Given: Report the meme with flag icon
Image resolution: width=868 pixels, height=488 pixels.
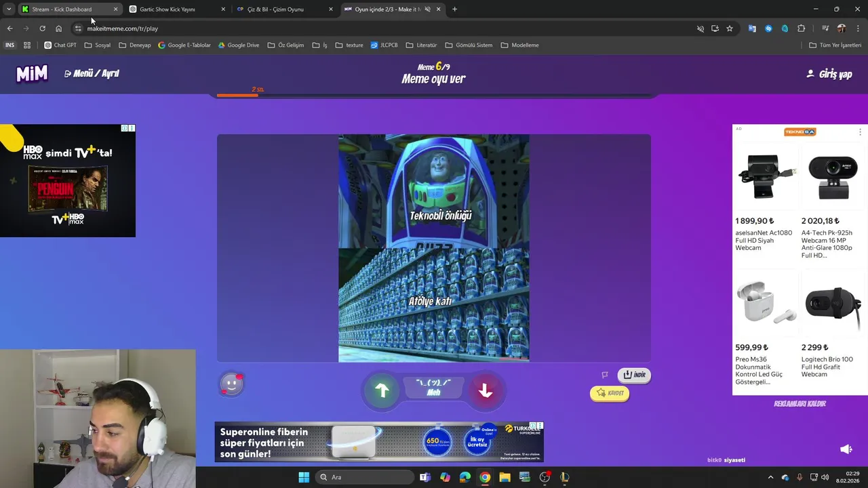Looking at the screenshot, I should pyautogui.click(x=605, y=375).
